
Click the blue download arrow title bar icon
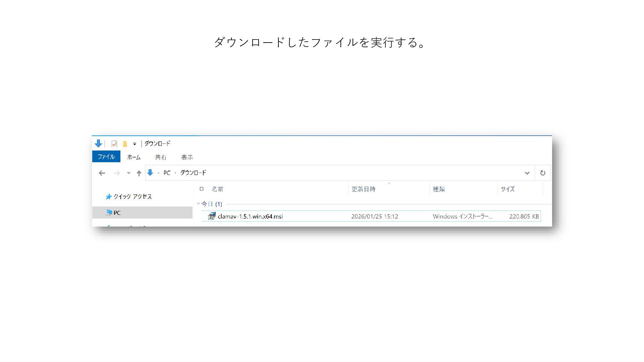click(98, 143)
